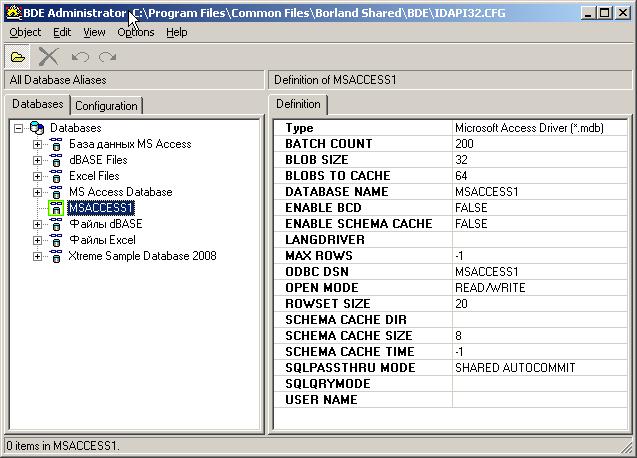
Task: Open the Object menu
Action: point(25,32)
